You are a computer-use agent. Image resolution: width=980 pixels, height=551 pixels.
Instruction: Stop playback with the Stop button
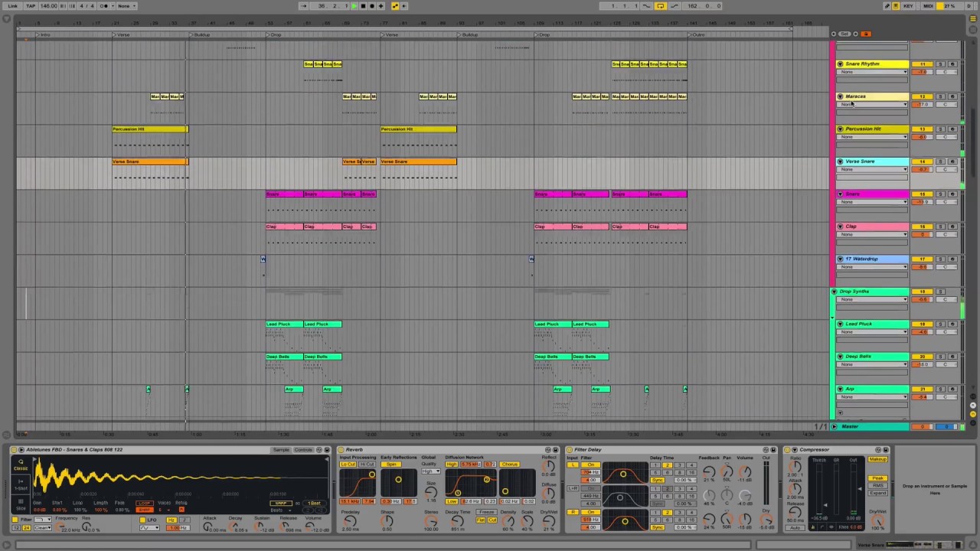(363, 6)
